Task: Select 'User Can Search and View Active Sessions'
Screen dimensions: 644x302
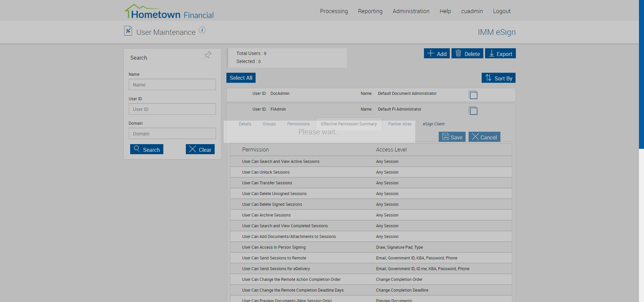Action: tap(371, 161)
